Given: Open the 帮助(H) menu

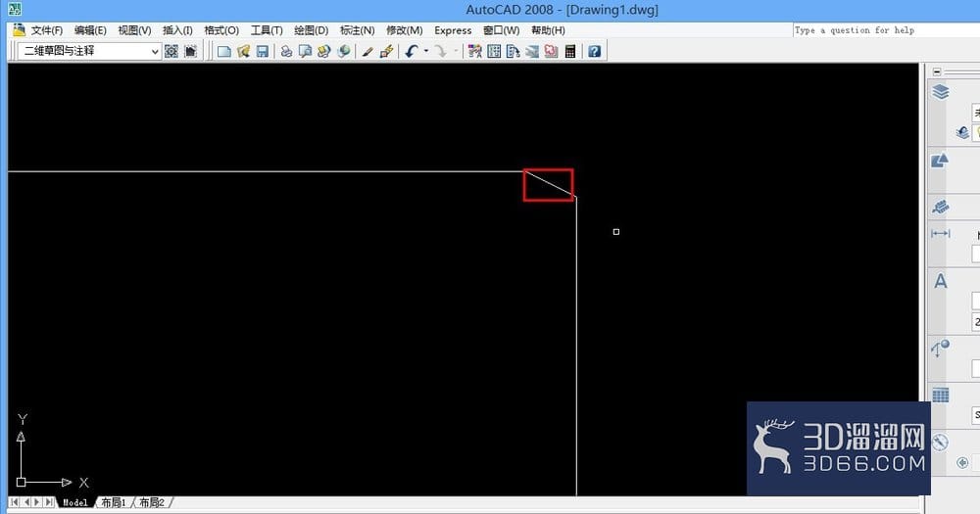Looking at the screenshot, I should [x=548, y=30].
